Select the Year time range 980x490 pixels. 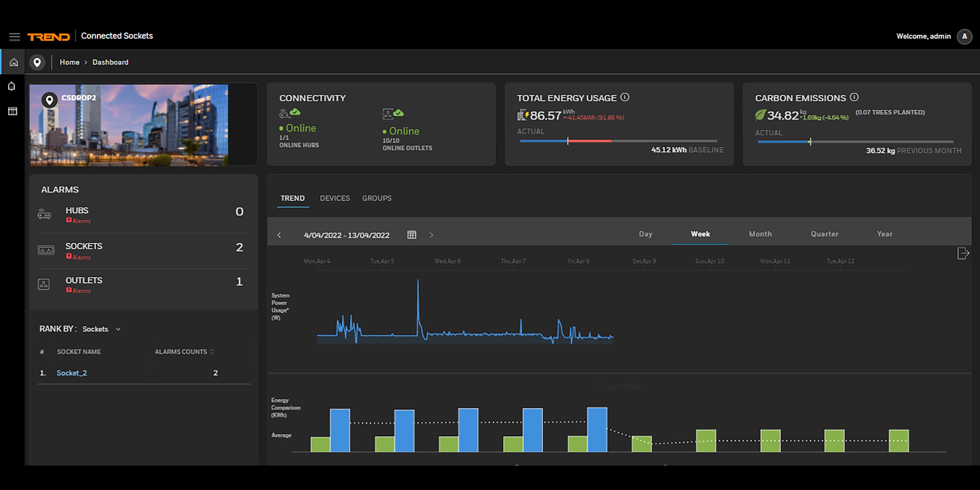[x=884, y=234]
